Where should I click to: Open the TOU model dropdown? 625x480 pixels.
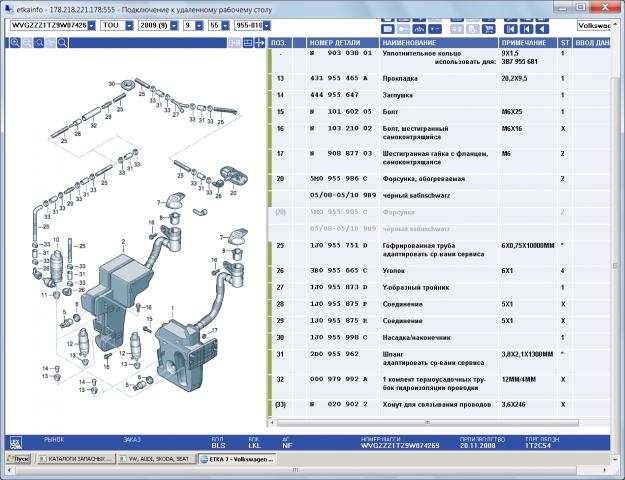click(x=129, y=26)
